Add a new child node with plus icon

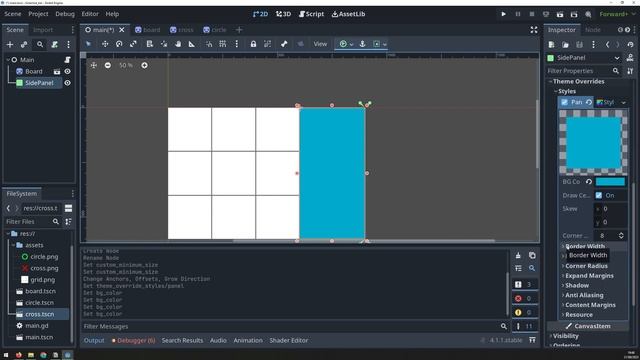(x=10, y=44)
